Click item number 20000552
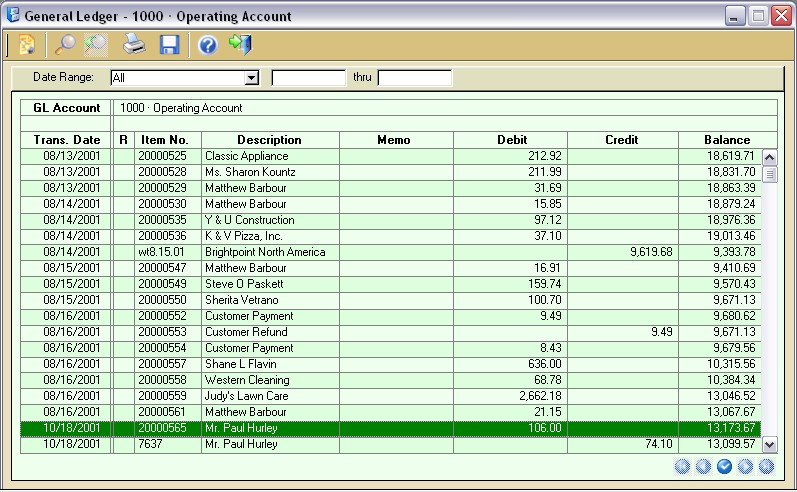The width and height of the screenshot is (797, 492). [162, 316]
